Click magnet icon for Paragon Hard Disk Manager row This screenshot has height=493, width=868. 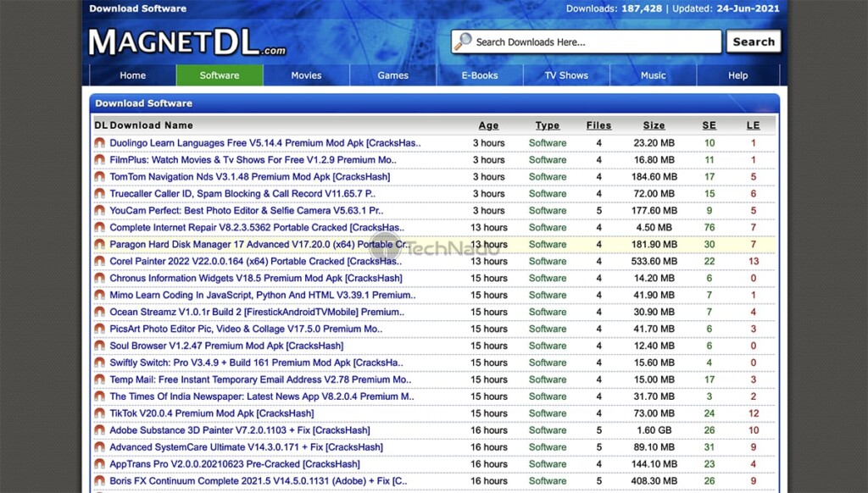tap(100, 244)
